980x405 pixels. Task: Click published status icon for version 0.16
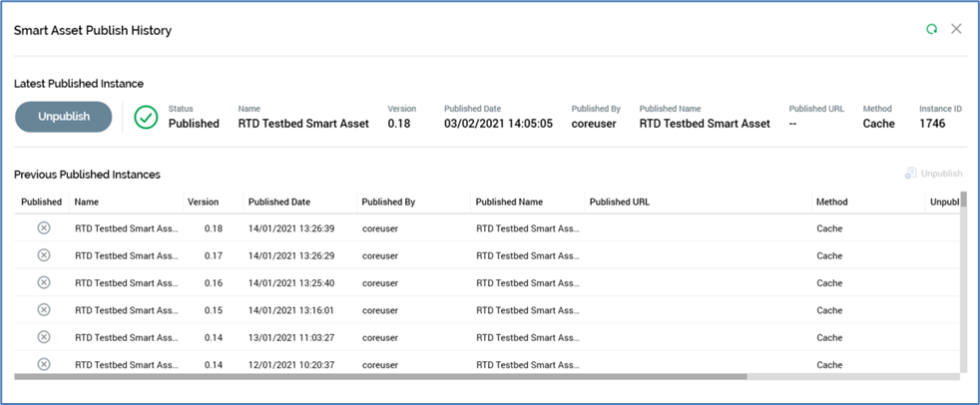[x=43, y=282]
